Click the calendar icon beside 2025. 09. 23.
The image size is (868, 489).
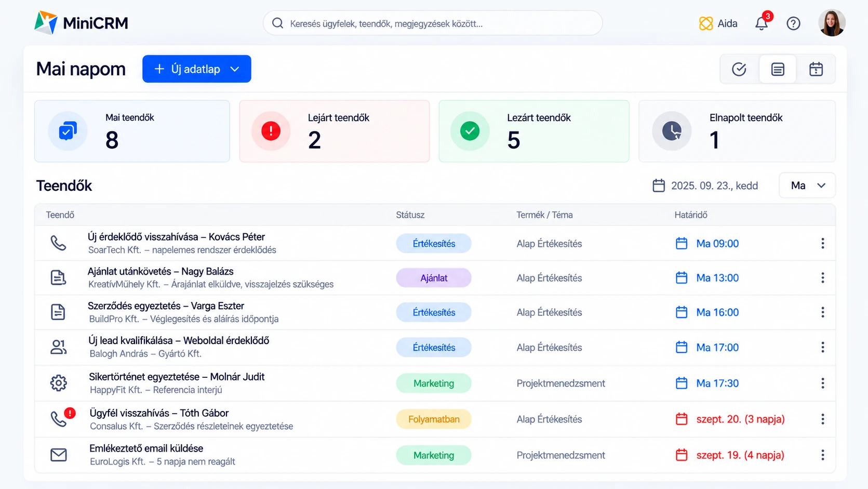point(659,186)
